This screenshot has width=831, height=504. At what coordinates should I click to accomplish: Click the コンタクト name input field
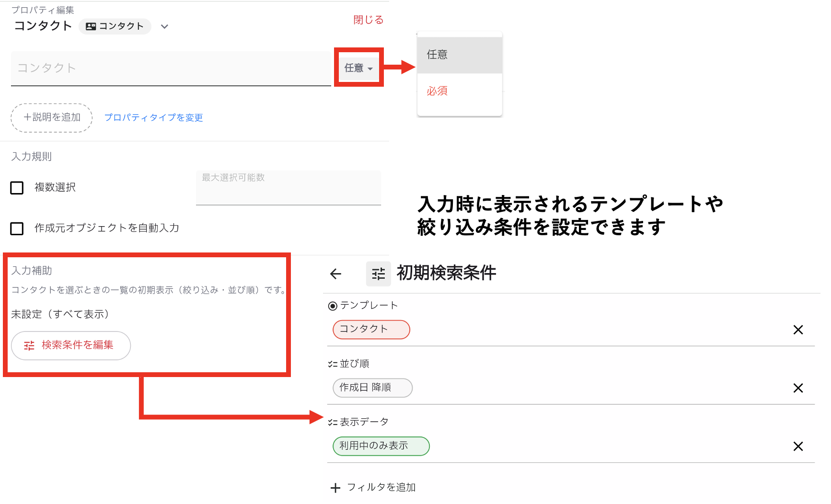click(171, 69)
